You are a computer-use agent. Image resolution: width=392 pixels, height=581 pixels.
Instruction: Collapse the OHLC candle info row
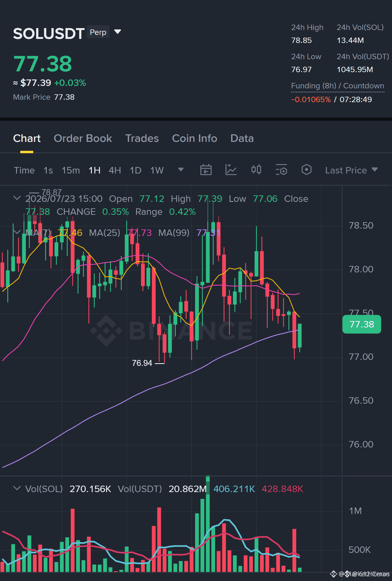(x=17, y=198)
